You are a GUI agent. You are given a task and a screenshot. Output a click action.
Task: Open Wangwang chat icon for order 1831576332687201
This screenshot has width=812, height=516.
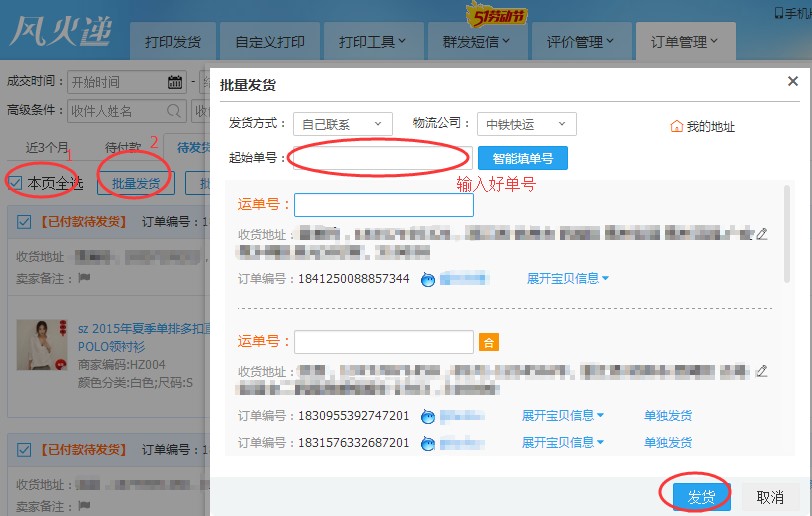428,443
